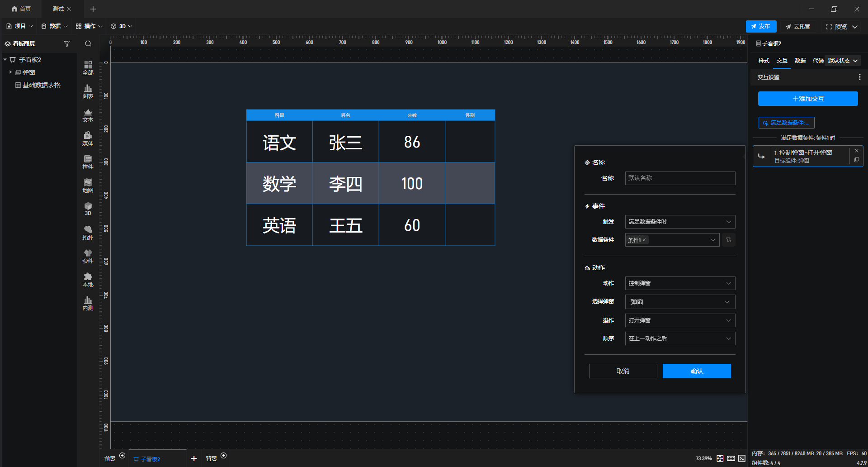Image resolution: width=868 pixels, height=467 pixels.
Task: Open the 图表 chart components category
Action: coord(88,91)
